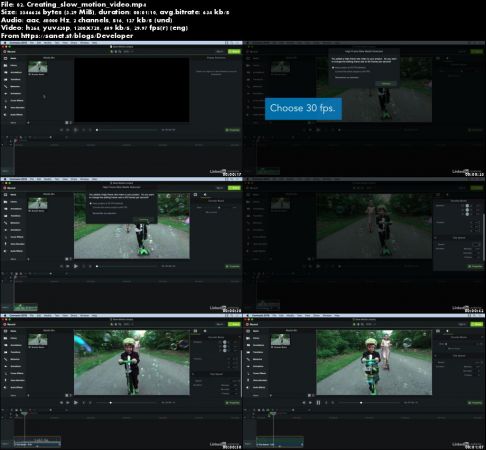Select first radio option in 'Choose 30 fps' dialog
The width and height of the screenshot is (486, 450).
333,68
